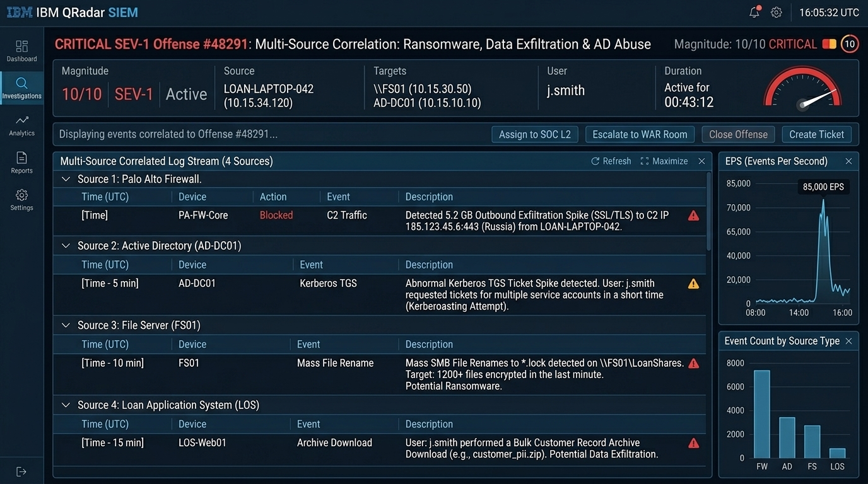The width and height of the screenshot is (868, 484).
Task: Click Escalate to WAR Room button
Action: click(x=640, y=134)
